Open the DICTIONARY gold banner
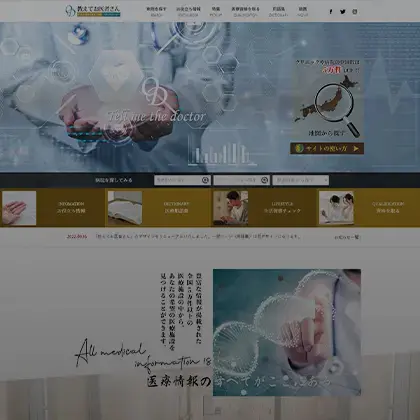Viewport: 420px width, 420px height. click(x=158, y=207)
